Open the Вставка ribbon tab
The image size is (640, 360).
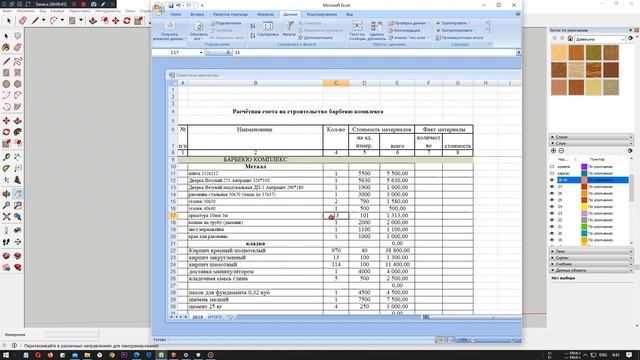pos(197,14)
